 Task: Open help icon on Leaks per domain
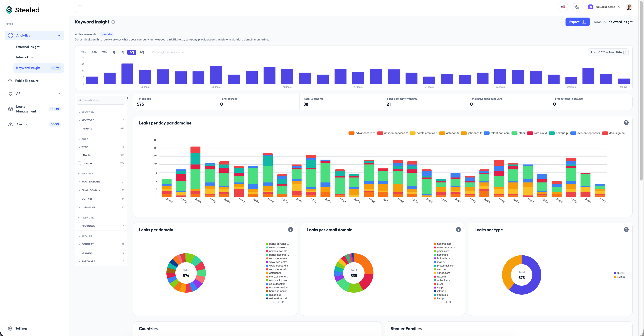[x=290, y=230]
